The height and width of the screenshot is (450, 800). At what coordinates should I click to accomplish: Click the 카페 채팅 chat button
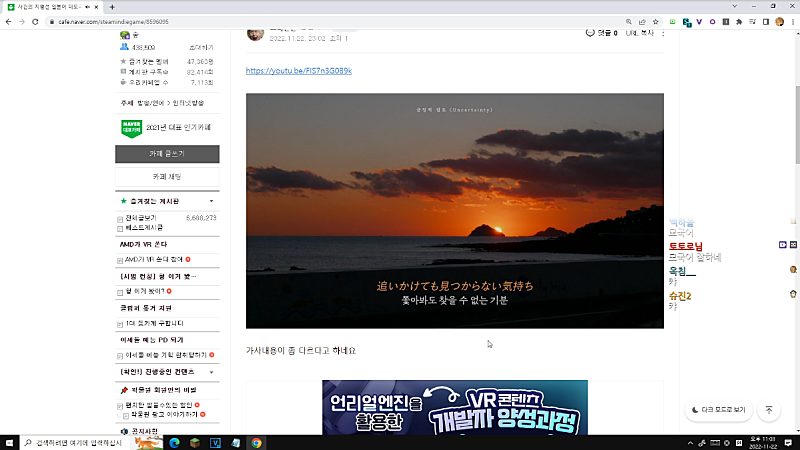coord(167,177)
